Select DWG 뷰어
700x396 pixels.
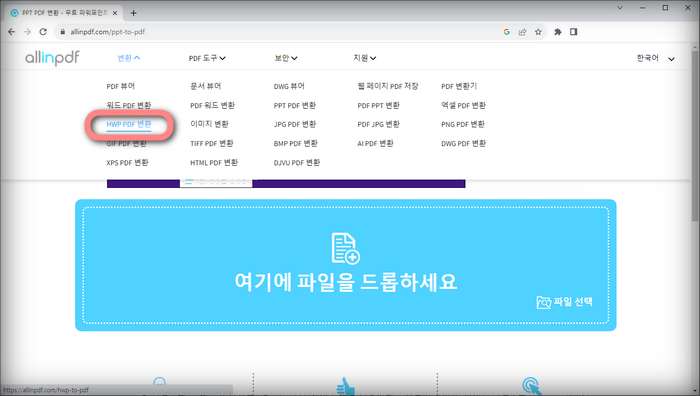pyautogui.click(x=289, y=86)
